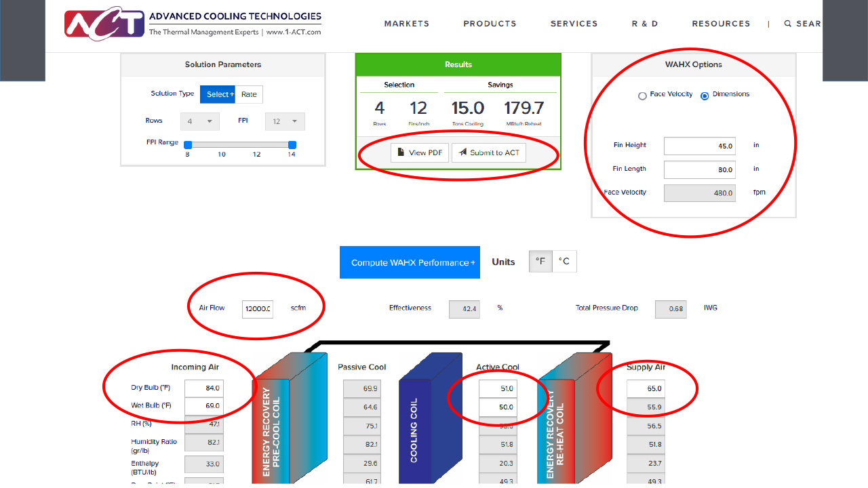Select the Dimensions radio button
The image size is (868, 488).
[705, 96]
